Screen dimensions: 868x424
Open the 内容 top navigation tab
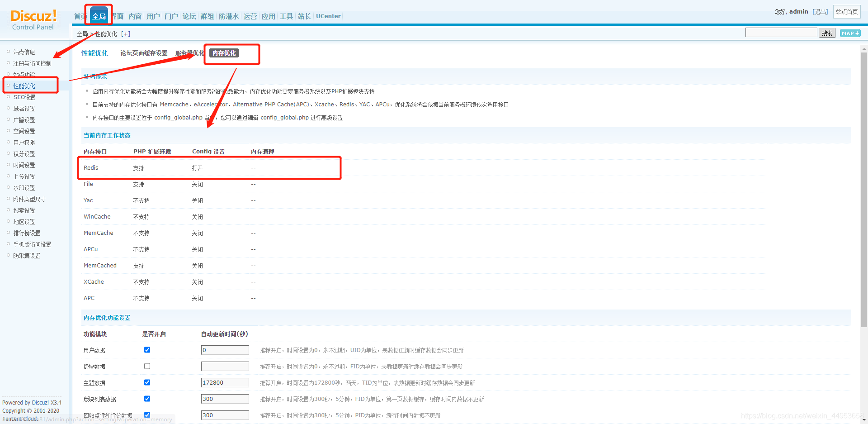[135, 16]
